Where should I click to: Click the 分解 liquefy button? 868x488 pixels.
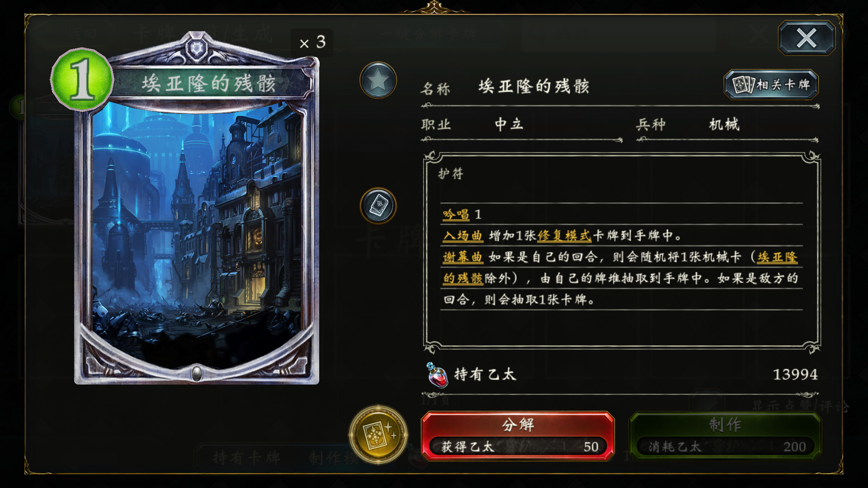point(518,436)
